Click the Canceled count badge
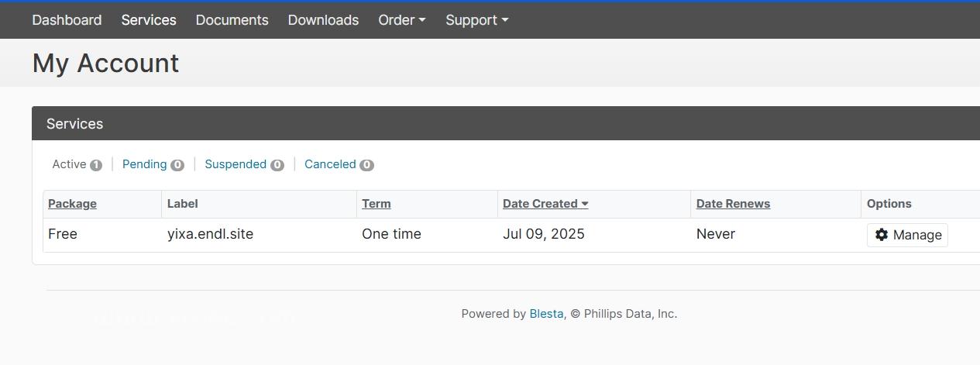This screenshot has height=365, width=980. (367, 165)
